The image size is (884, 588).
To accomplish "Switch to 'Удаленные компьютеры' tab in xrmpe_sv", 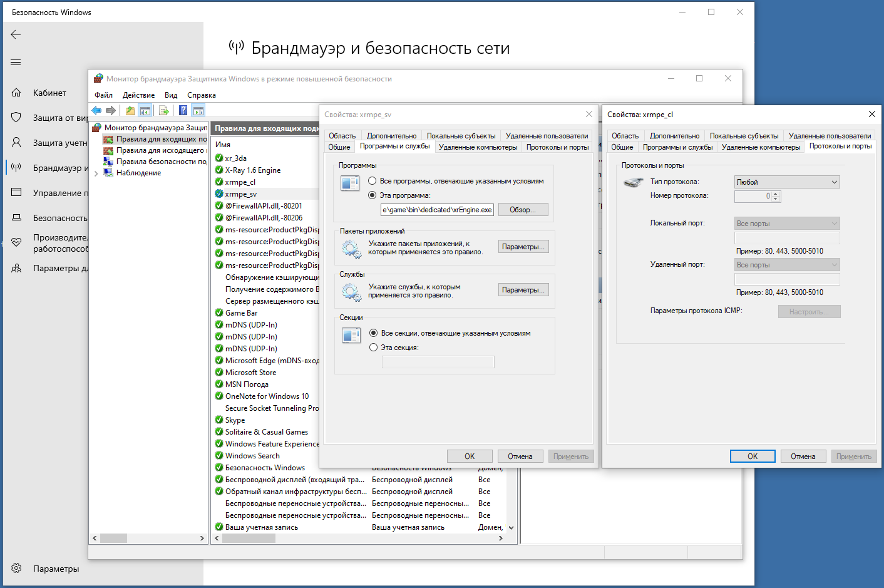I will click(x=478, y=147).
